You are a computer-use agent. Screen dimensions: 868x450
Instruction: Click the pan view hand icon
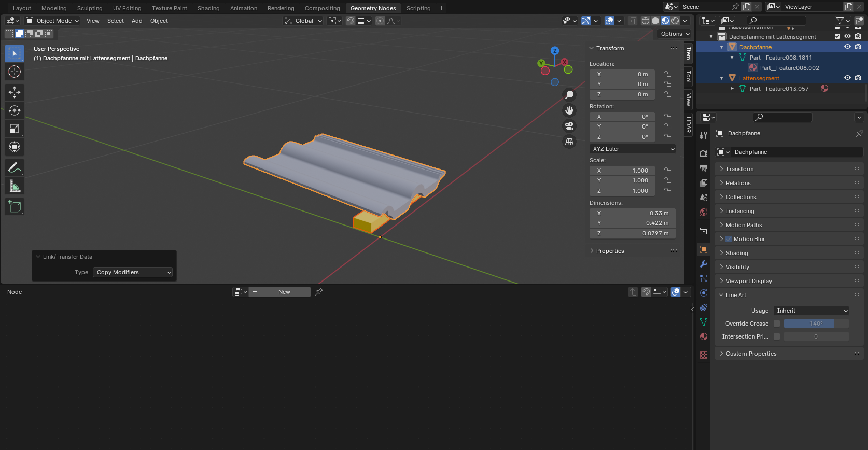pos(569,110)
